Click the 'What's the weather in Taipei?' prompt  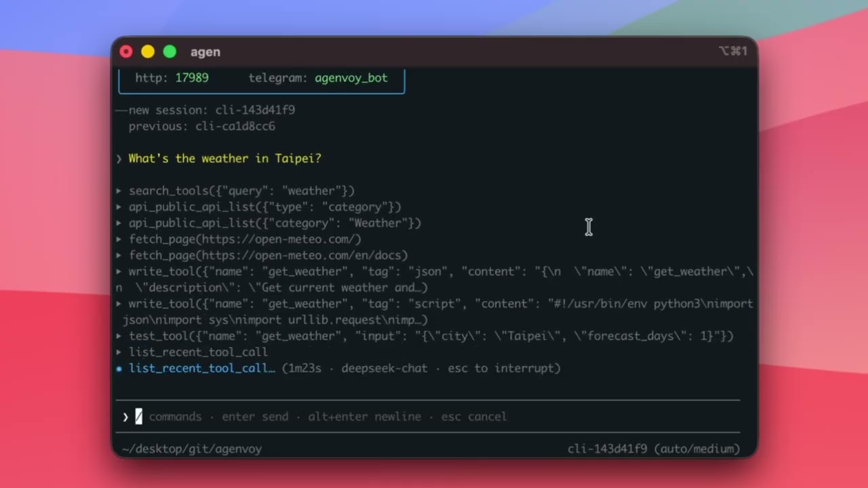tap(224, 159)
